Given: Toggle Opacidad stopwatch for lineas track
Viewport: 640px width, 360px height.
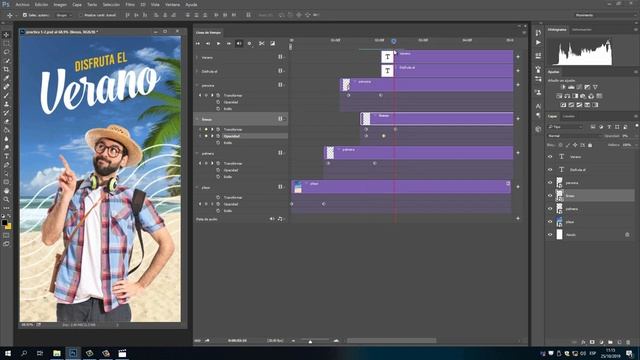Looking at the screenshot, I should click(218, 136).
